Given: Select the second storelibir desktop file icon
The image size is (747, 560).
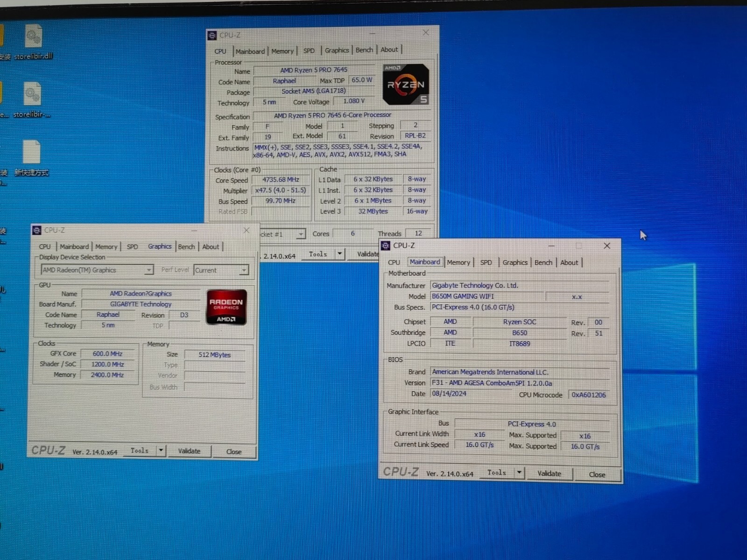Looking at the screenshot, I should [32, 100].
